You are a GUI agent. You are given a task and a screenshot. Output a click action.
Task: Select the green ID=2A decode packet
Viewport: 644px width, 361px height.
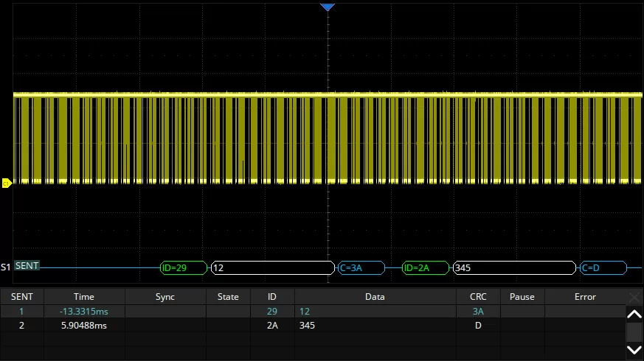(426, 268)
